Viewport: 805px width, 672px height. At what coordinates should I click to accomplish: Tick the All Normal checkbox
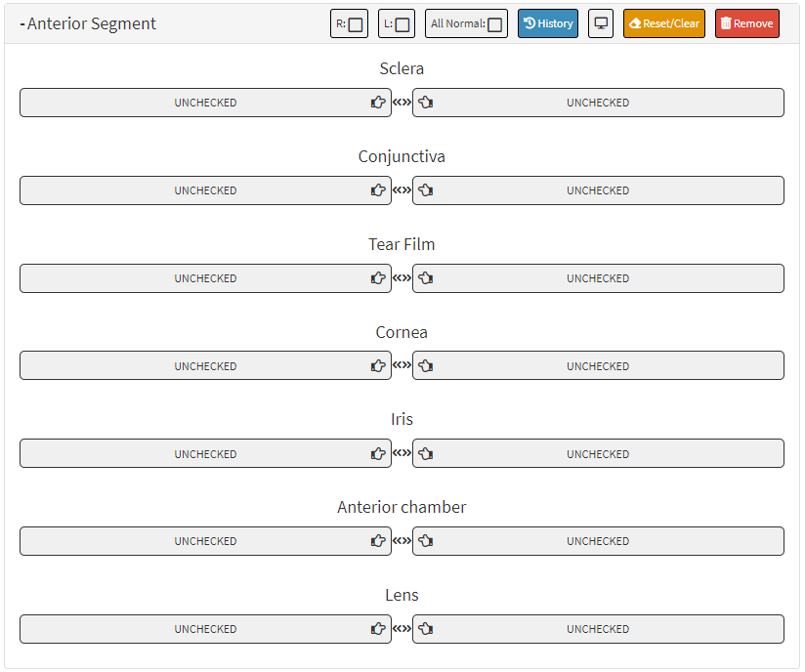tap(495, 24)
